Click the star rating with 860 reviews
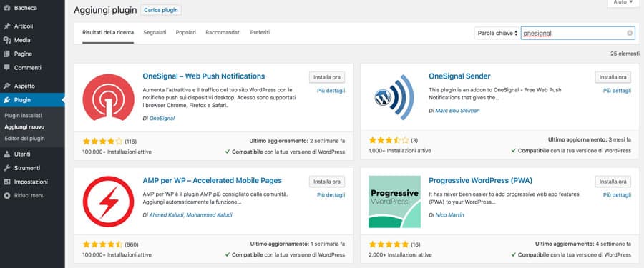644x268 pixels. point(102,244)
